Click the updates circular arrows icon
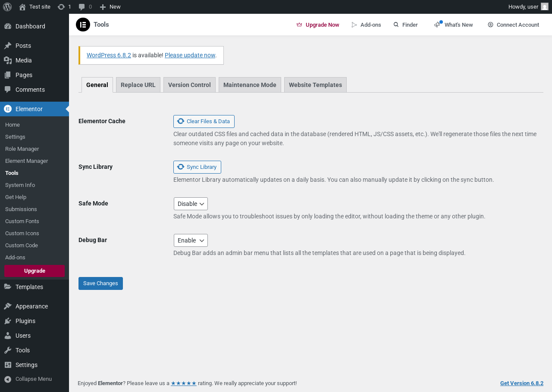The height and width of the screenshot is (392, 552). pyautogui.click(x=61, y=7)
